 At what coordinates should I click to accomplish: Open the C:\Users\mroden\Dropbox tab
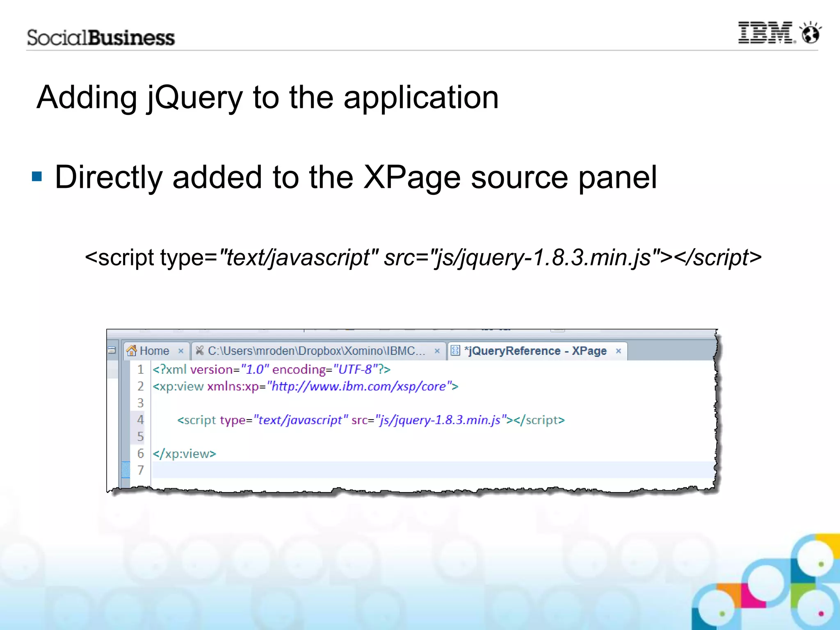tap(319, 351)
